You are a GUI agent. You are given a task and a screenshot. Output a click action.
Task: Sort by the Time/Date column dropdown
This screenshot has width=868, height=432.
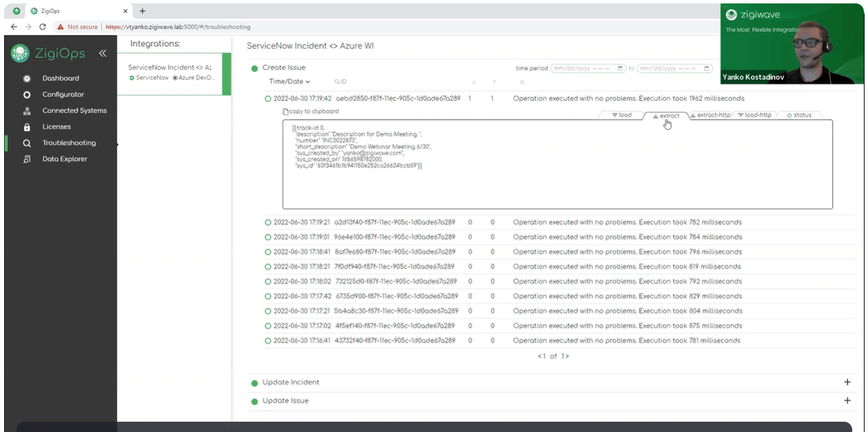(x=290, y=82)
